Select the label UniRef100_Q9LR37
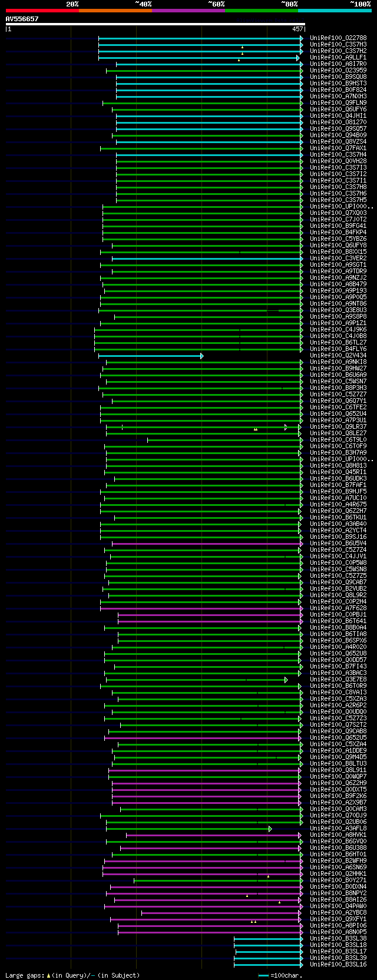This screenshot has height=980, width=377. 338,427
